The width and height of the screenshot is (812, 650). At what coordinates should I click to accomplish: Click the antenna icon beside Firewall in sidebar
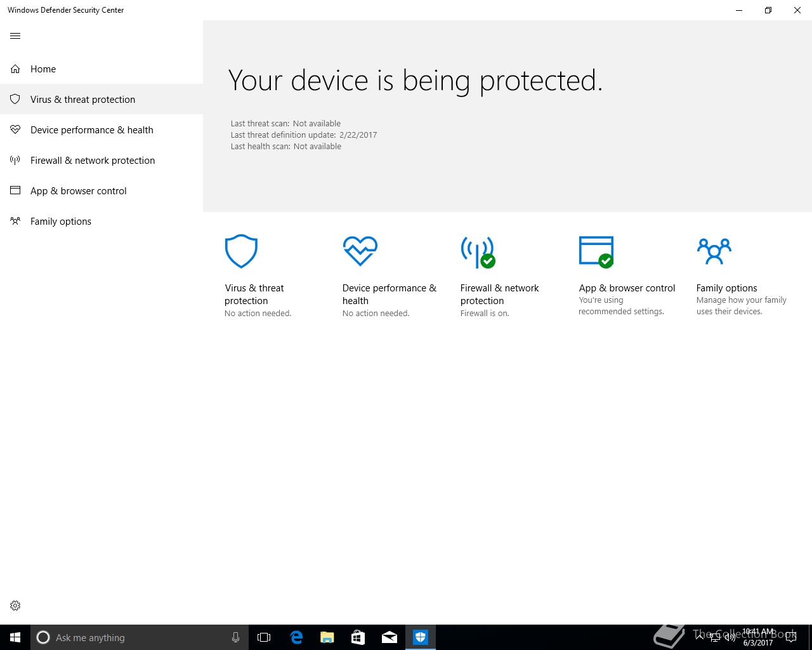pyautogui.click(x=15, y=160)
